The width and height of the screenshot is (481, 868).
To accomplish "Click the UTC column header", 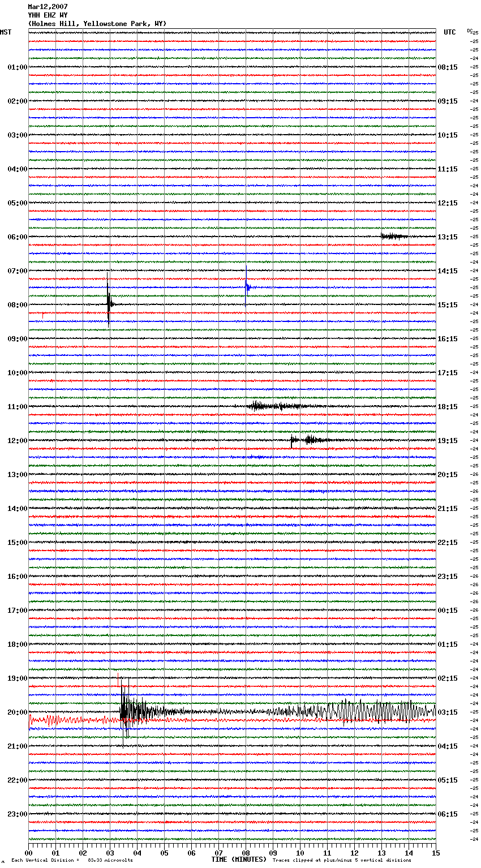I will [450, 32].
